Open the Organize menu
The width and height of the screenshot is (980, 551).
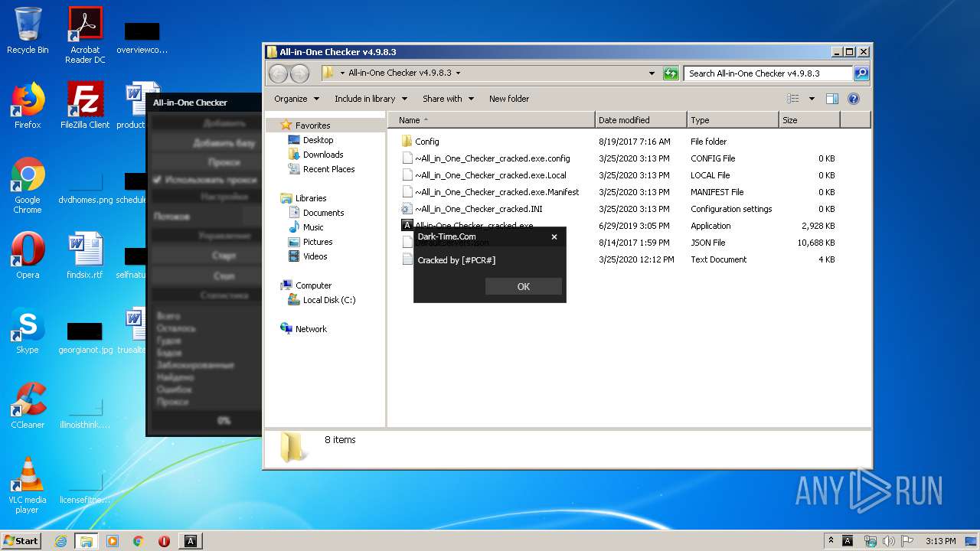coord(296,99)
